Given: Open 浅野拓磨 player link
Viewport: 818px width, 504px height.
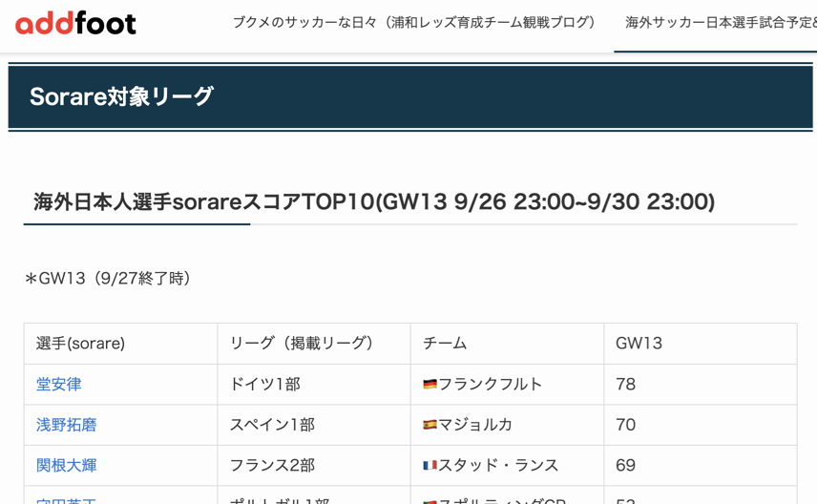Looking at the screenshot, I should (67, 425).
